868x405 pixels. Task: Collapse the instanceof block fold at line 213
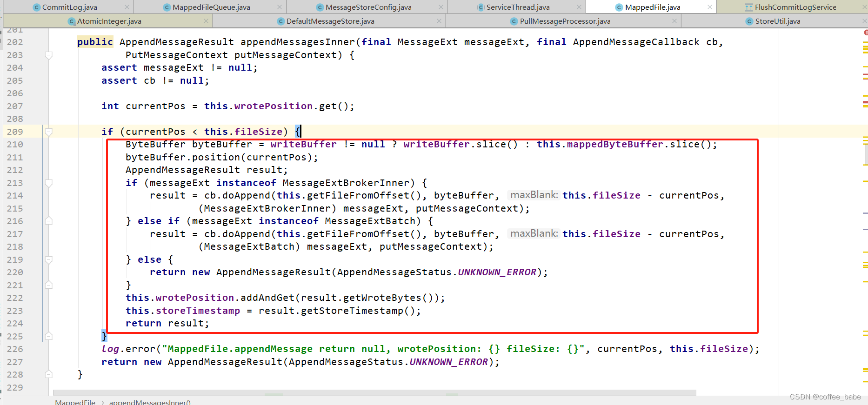pyautogui.click(x=49, y=183)
